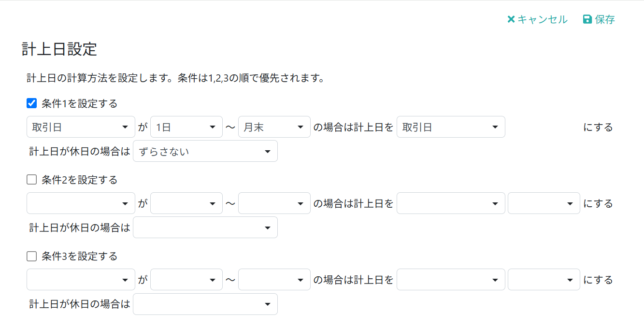Screen dimensions: 644x328
Task: Open condition 2 start day dropdown
Action: [186, 203]
